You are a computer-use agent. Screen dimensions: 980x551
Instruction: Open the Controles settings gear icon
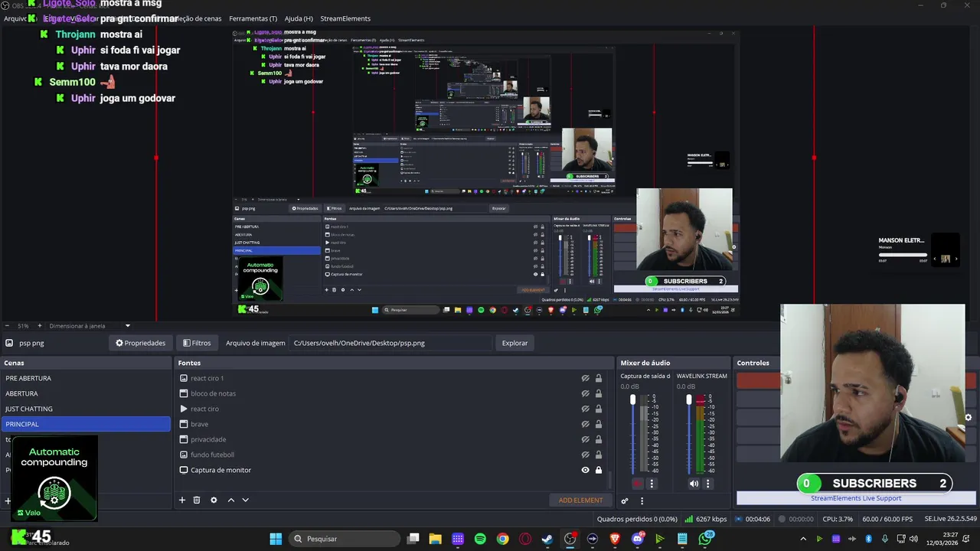(968, 418)
